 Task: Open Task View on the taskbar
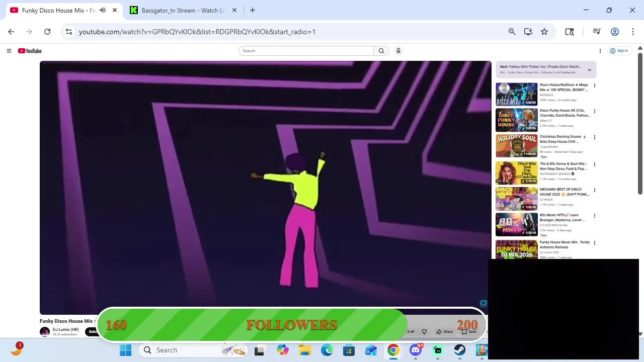point(259,350)
